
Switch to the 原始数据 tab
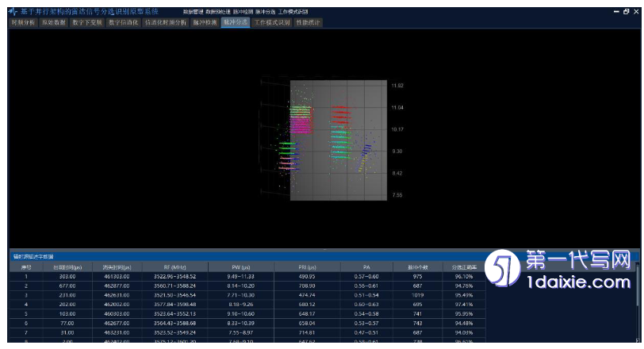(55, 22)
